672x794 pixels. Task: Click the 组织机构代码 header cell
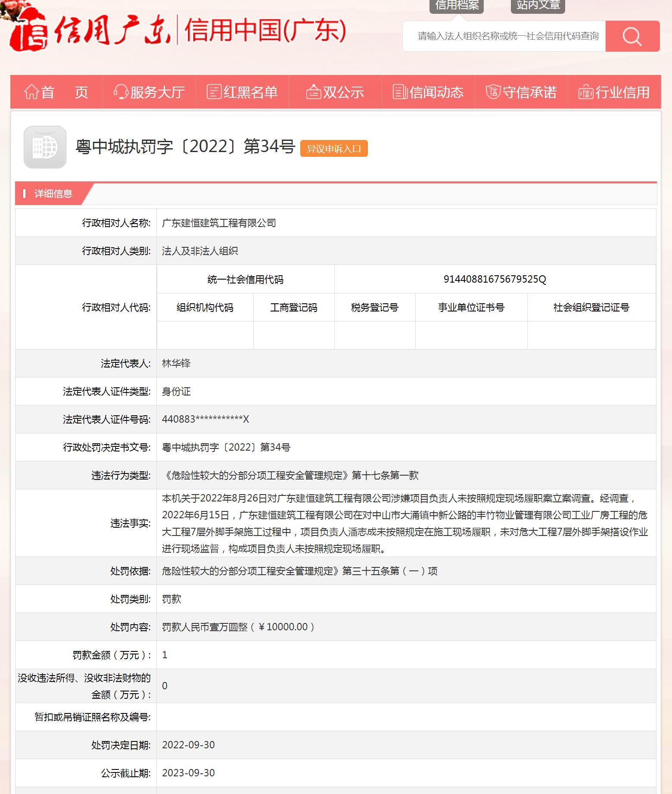(205, 308)
